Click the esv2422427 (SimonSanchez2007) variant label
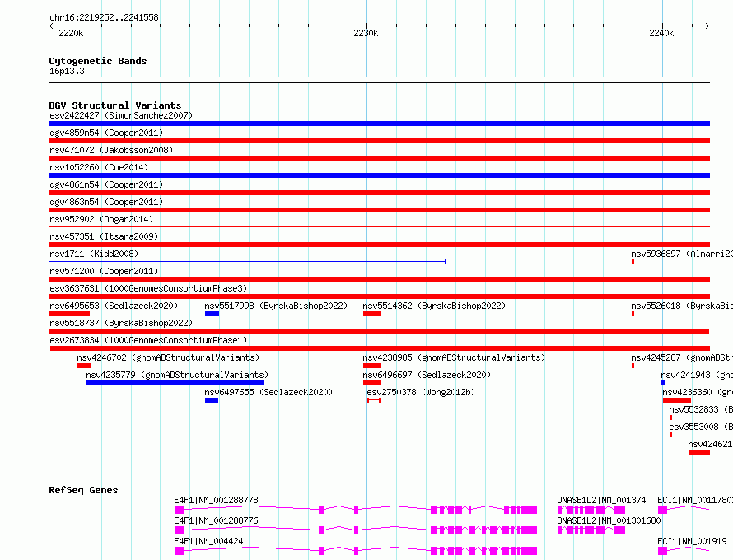 pos(121,115)
